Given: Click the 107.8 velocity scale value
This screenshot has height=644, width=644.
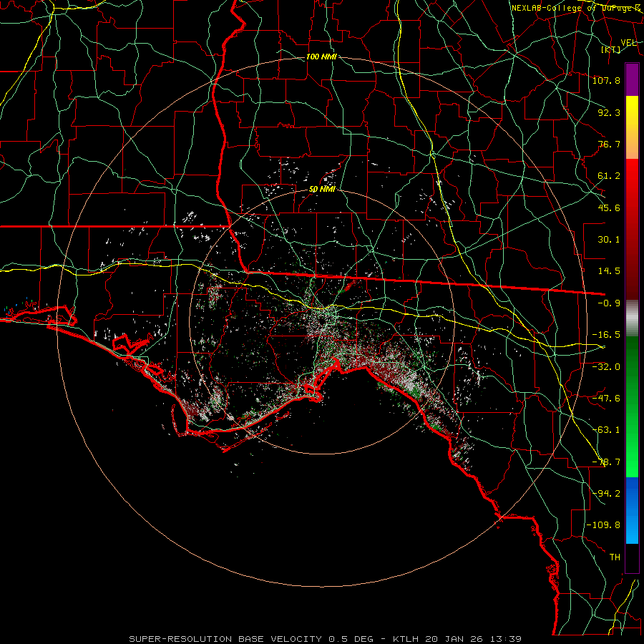Looking at the screenshot, I should (x=606, y=80).
